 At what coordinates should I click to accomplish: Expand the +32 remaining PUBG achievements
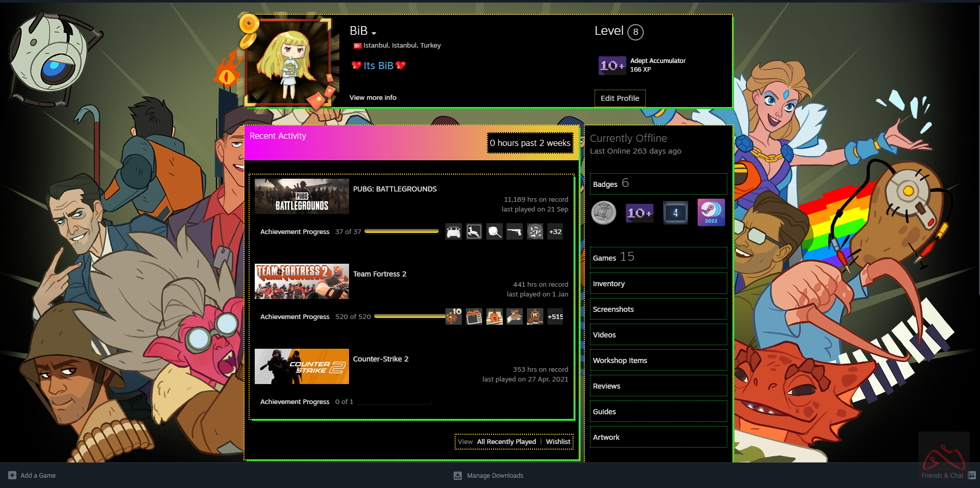point(555,232)
